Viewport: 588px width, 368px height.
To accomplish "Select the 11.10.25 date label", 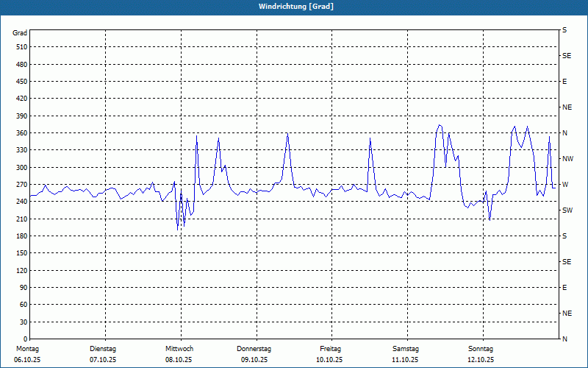I will click(x=405, y=360).
